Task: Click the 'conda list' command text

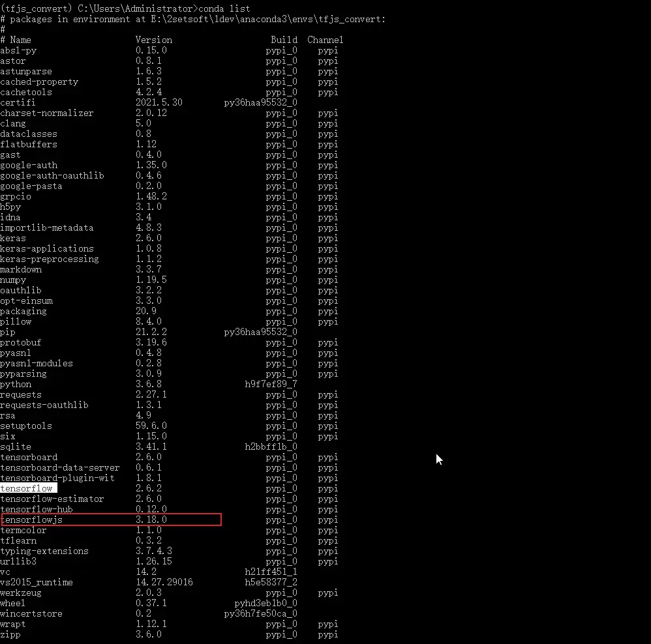Action: pos(224,8)
